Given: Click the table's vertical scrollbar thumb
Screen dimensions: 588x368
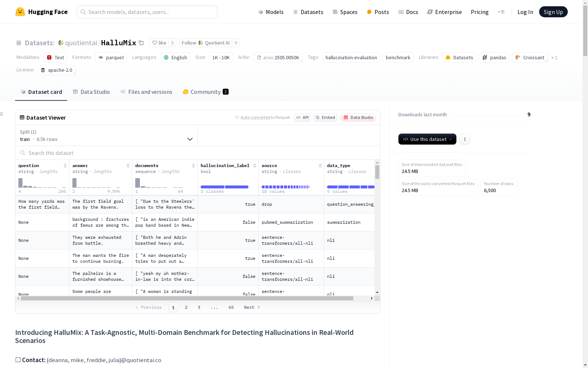Looking at the screenshot, I should [x=377, y=172].
